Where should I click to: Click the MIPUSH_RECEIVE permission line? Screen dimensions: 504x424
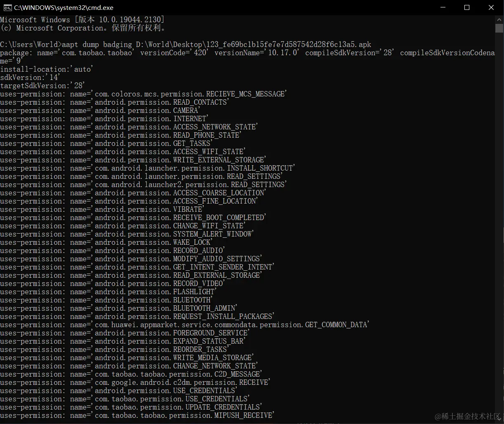pyautogui.click(x=137, y=415)
